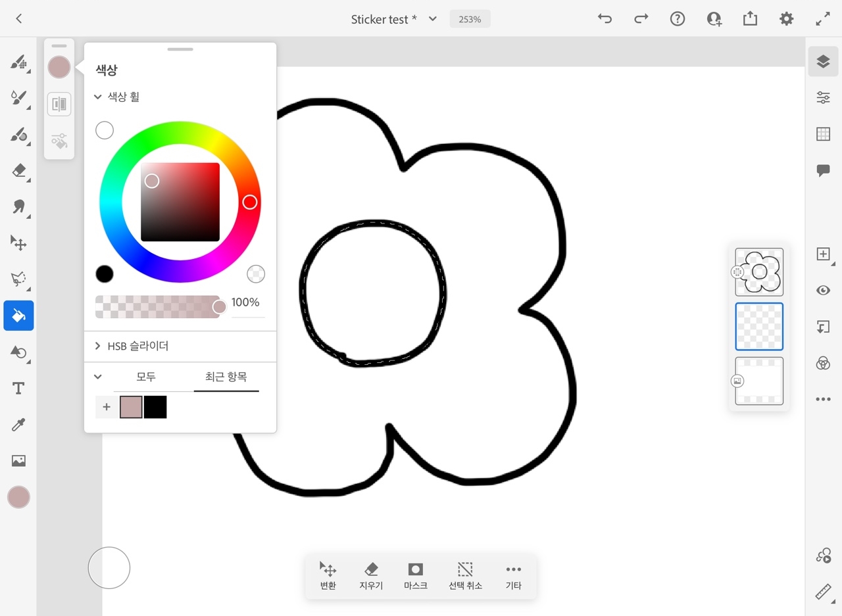The width and height of the screenshot is (842, 616).
Task: Toggle the detailed layer grid view icon
Action: pos(823,134)
